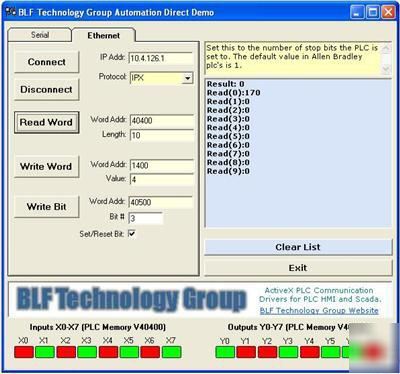
Task: Click the Y0 output indicator
Action: [x=225, y=352]
